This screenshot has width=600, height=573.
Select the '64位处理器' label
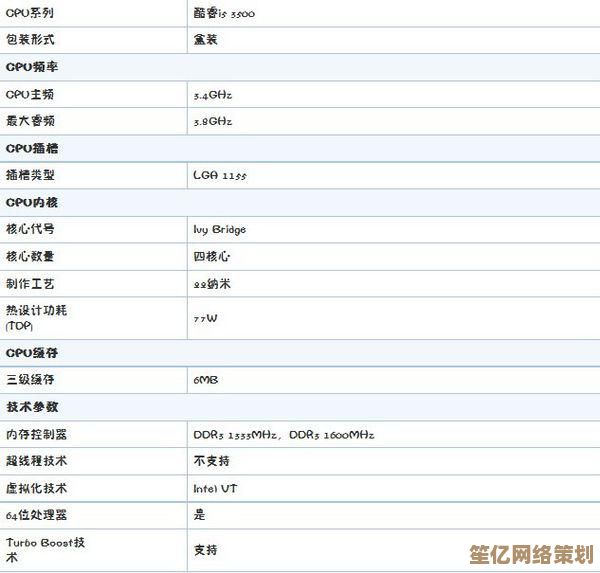point(36,515)
